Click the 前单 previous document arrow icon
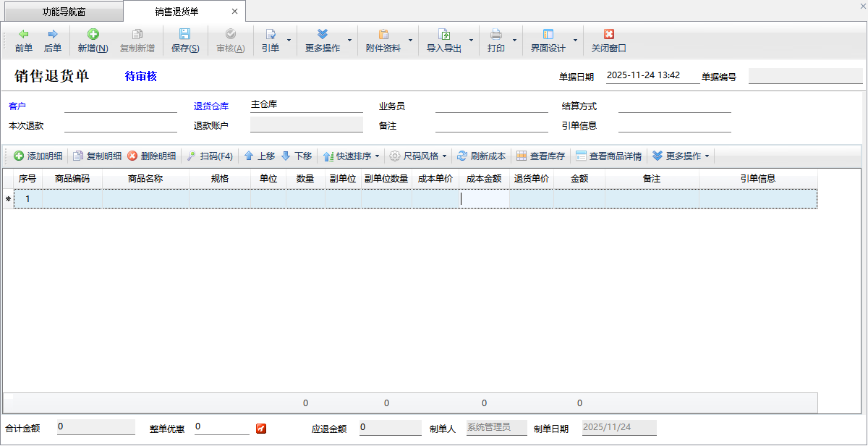 coord(24,34)
